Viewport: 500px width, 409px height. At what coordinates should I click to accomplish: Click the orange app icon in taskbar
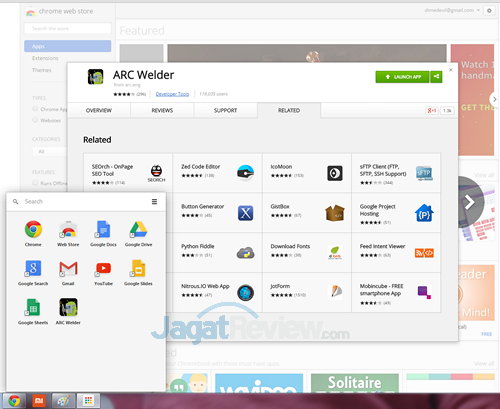coord(39,400)
